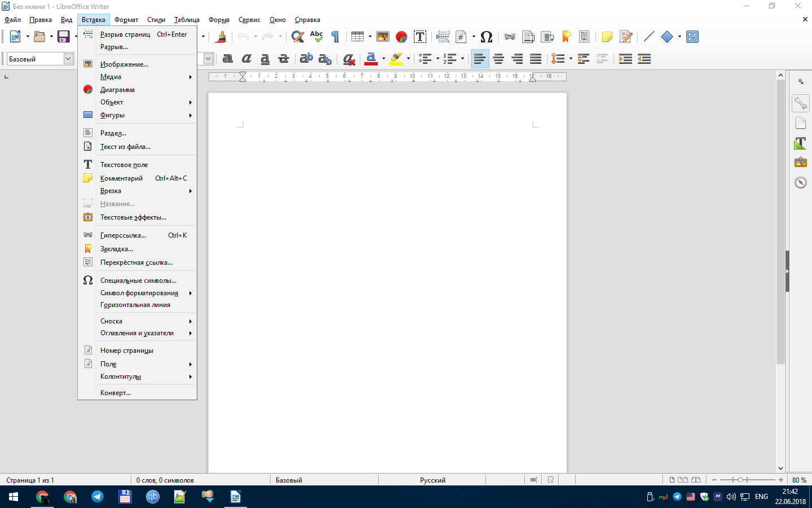Toggle Track Changes recording icon
Image resolution: width=812 pixels, height=508 pixels.
(626, 37)
